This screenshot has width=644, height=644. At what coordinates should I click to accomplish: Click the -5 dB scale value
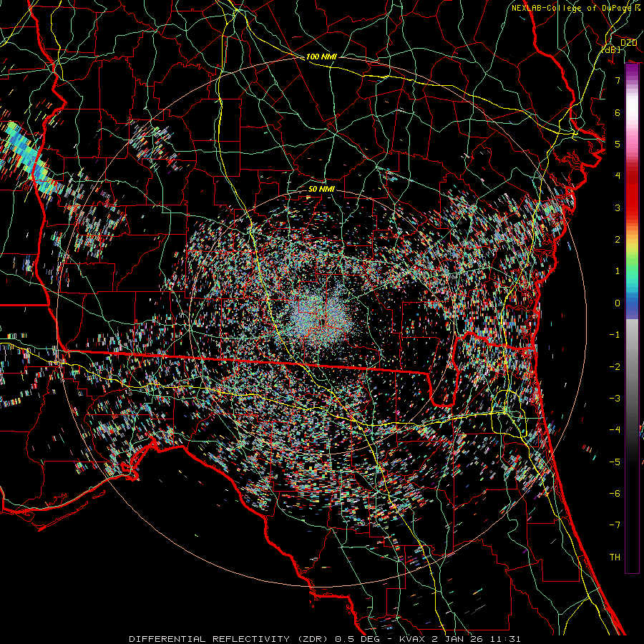615,462
